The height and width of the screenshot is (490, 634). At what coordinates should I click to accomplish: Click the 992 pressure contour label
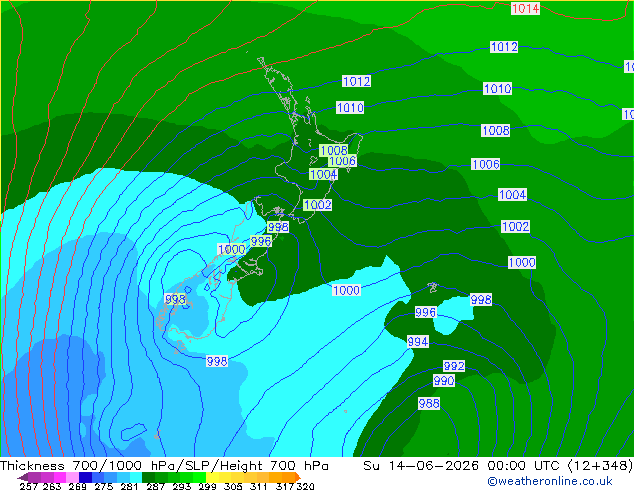[454, 366]
